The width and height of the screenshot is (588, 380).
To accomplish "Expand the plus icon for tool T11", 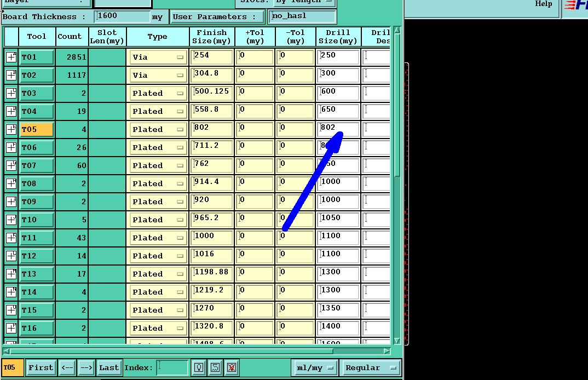I will 11,238.
